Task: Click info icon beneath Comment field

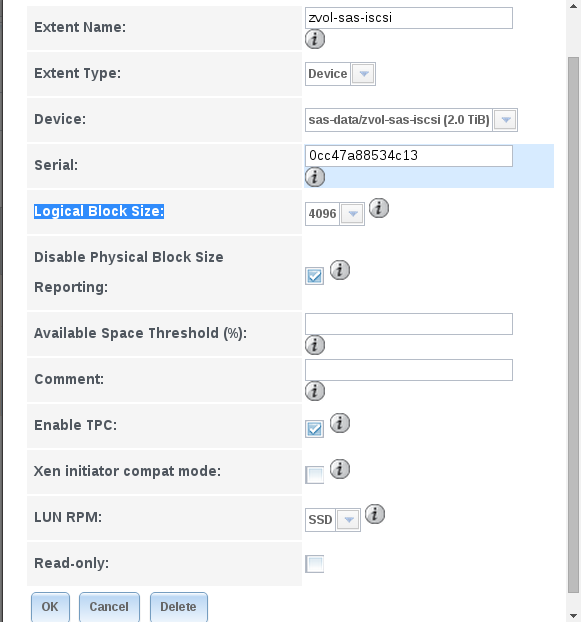Action: [x=315, y=391]
